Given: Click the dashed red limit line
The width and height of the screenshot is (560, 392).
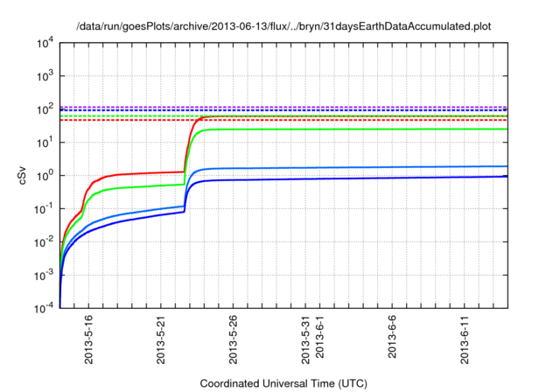Looking at the screenshot, I should tap(283, 120).
